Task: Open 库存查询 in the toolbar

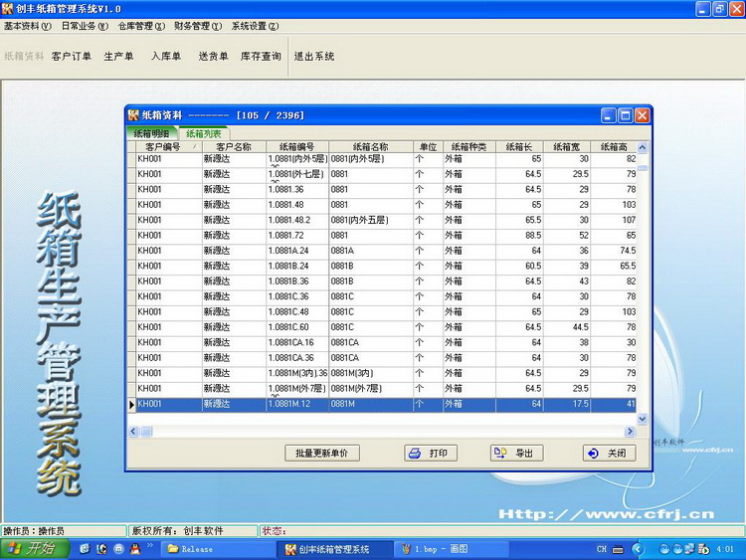Action: (261, 57)
